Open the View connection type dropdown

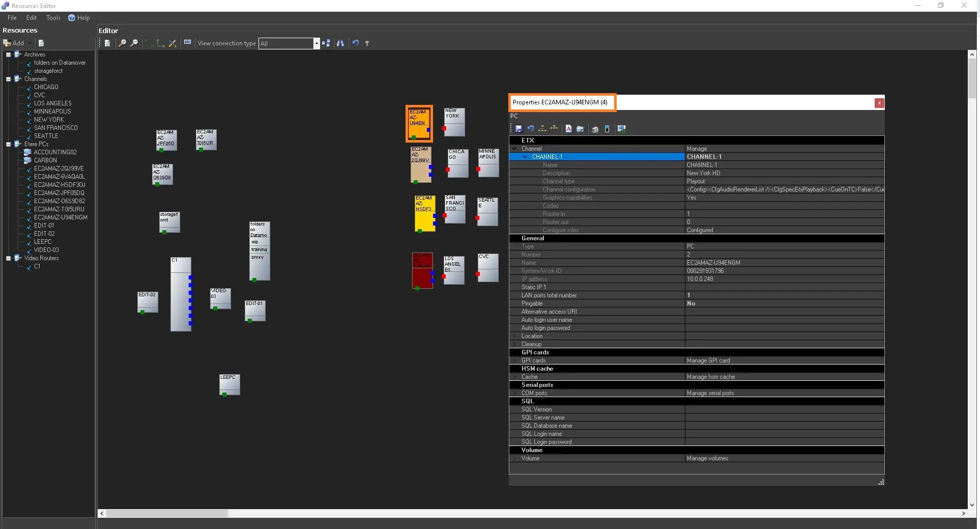click(316, 44)
